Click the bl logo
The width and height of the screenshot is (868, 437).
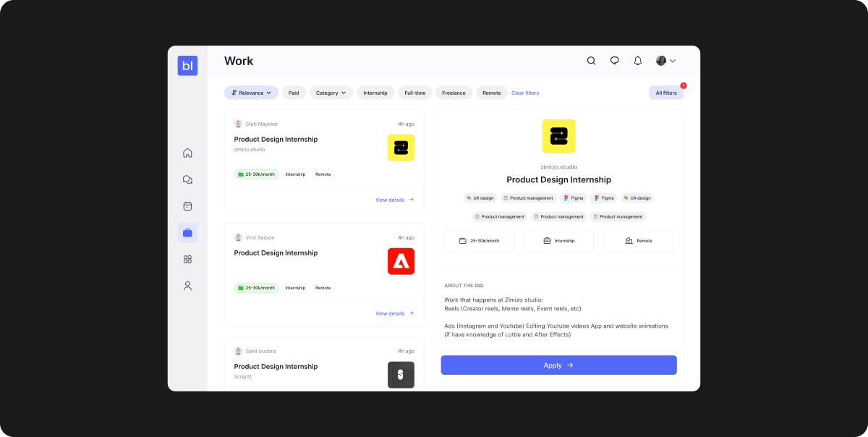pos(187,66)
